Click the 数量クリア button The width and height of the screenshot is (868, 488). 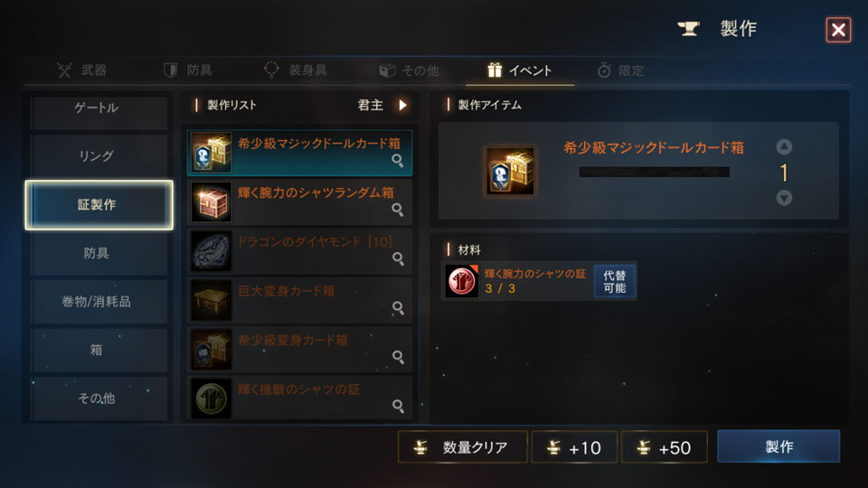click(462, 447)
